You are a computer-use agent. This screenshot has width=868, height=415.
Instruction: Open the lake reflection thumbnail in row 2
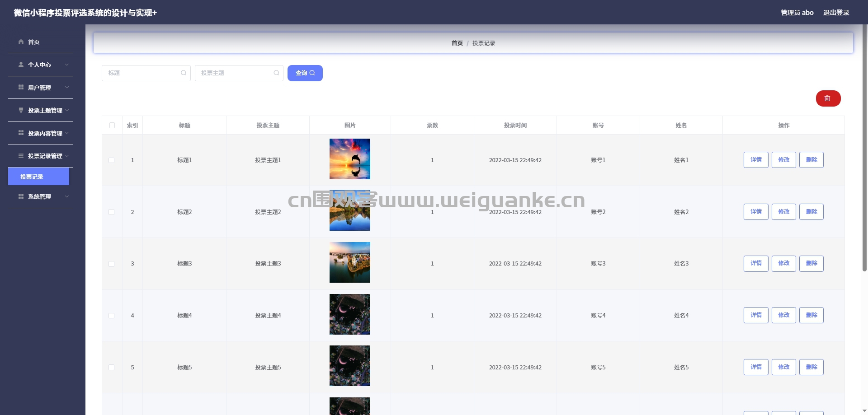pos(350,210)
